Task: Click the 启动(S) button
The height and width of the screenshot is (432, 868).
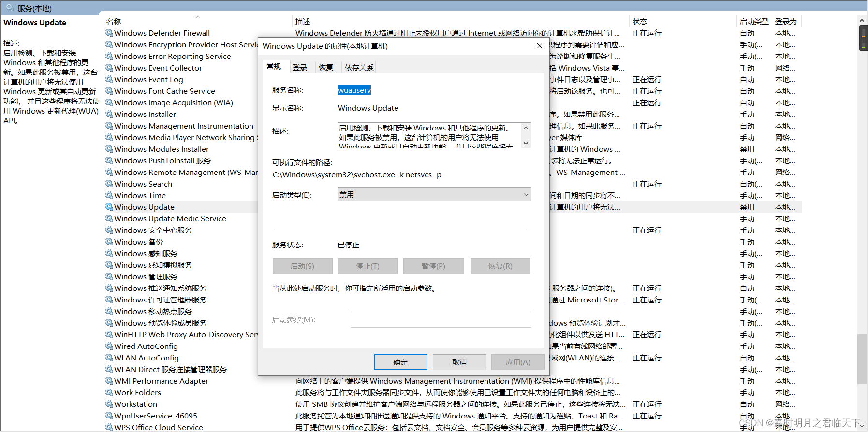Action: tap(302, 266)
